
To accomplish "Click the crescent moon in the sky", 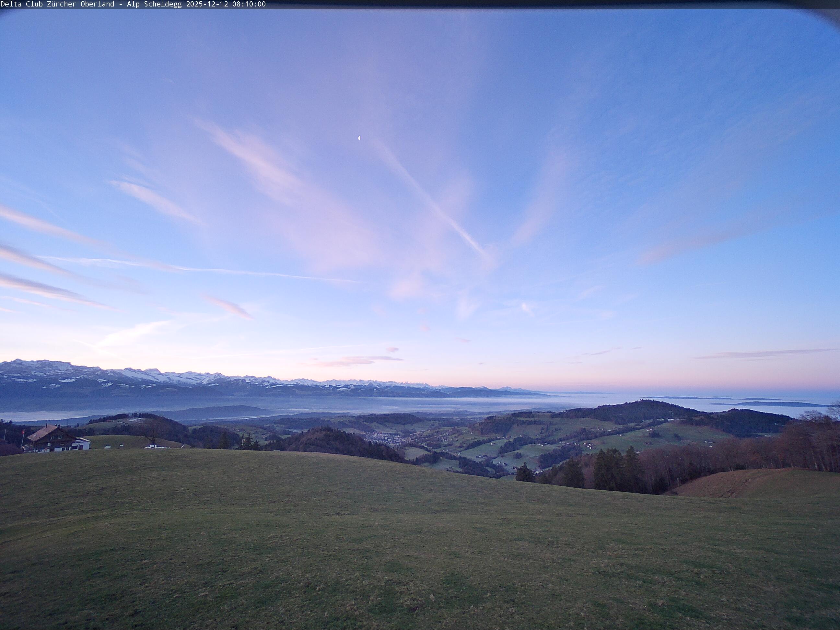I will click(359, 138).
